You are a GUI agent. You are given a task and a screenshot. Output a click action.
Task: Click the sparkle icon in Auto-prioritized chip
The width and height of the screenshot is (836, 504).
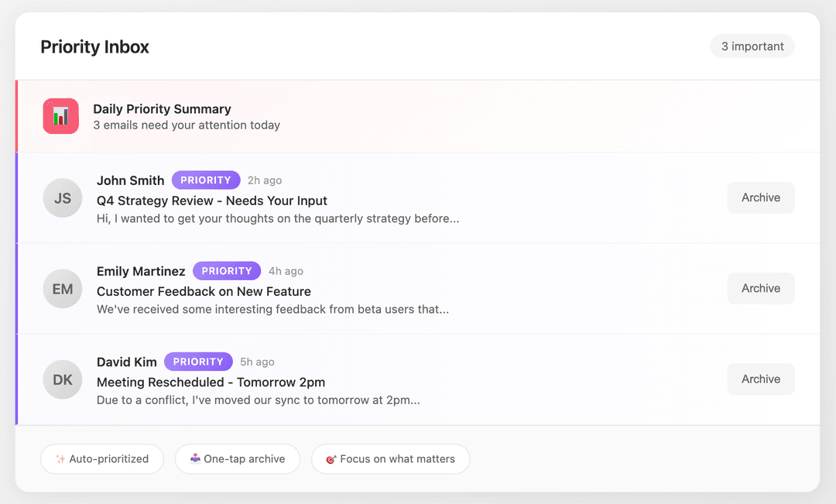tap(58, 459)
